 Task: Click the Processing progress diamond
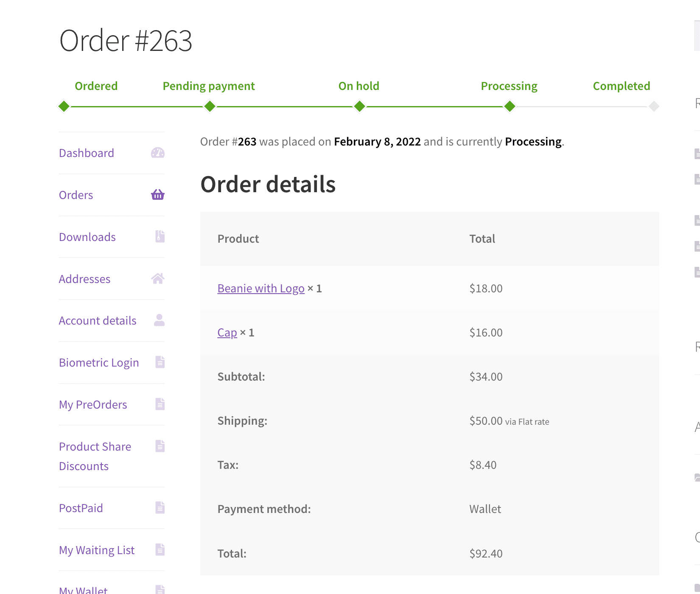(x=510, y=106)
